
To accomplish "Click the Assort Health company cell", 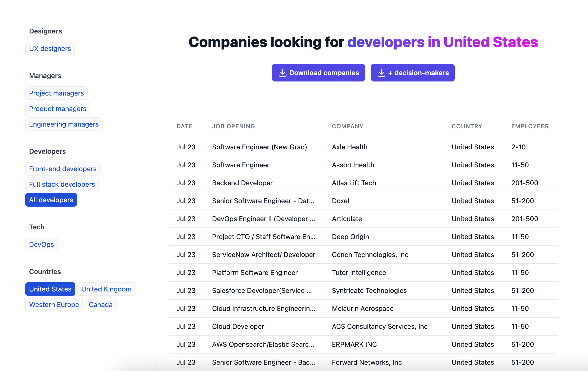I will pos(353,165).
